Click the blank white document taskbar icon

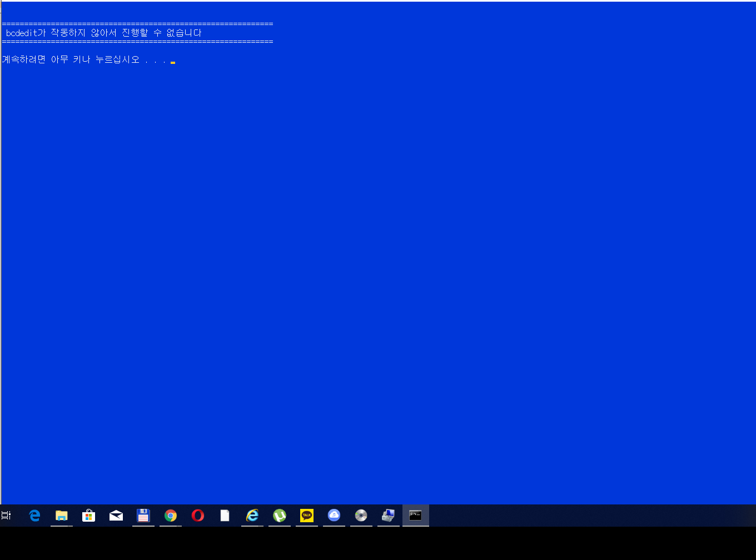(225, 516)
